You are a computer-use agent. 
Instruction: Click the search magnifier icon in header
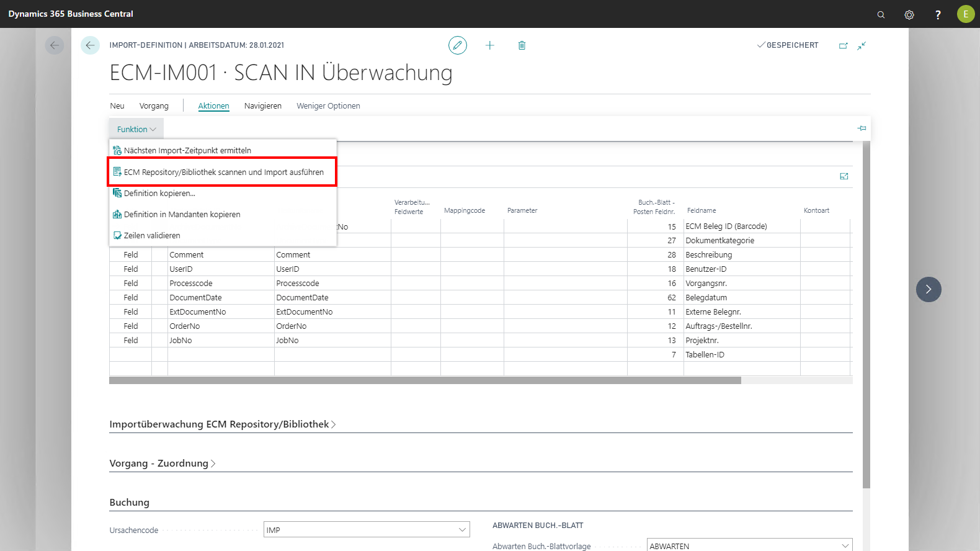click(x=881, y=14)
